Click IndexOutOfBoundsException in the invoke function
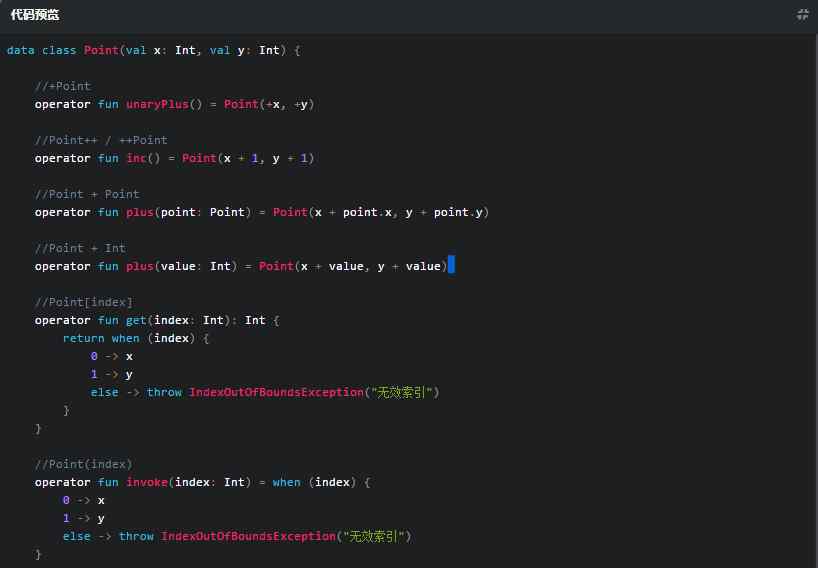The image size is (818, 568). [x=248, y=536]
